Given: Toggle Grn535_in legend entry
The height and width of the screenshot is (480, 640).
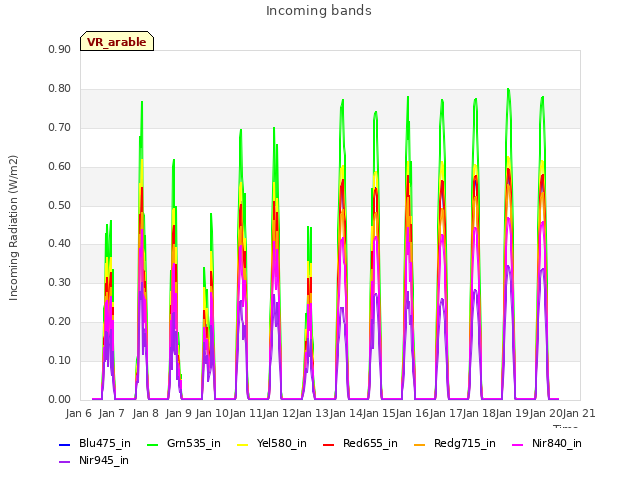Looking at the screenshot, I should pyautogui.click(x=184, y=443).
